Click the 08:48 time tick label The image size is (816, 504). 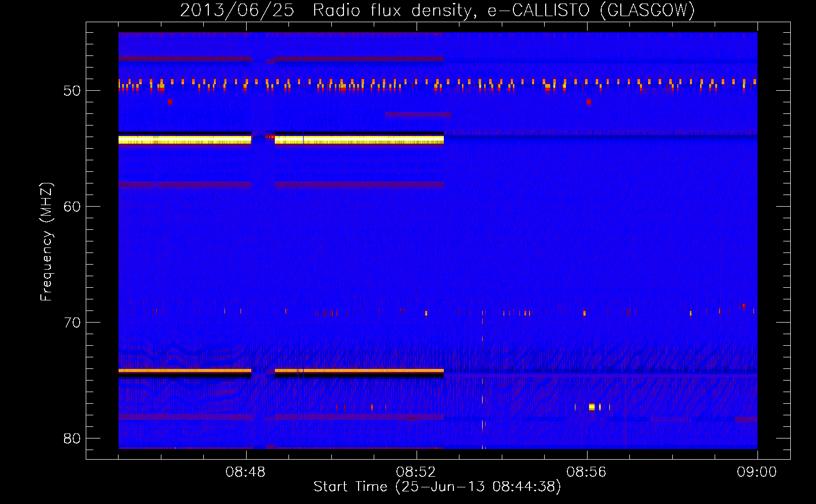pyautogui.click(x=246, y=472)
